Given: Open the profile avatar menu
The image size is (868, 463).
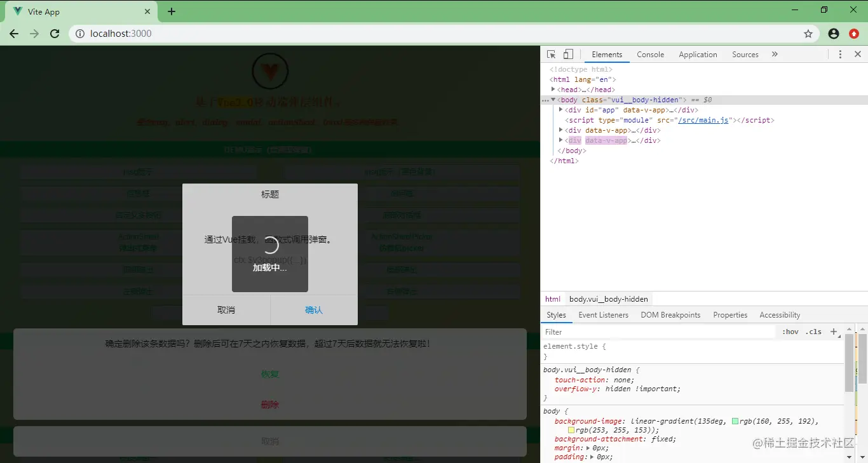Looking at the screenshot, I should coord(834,34).
